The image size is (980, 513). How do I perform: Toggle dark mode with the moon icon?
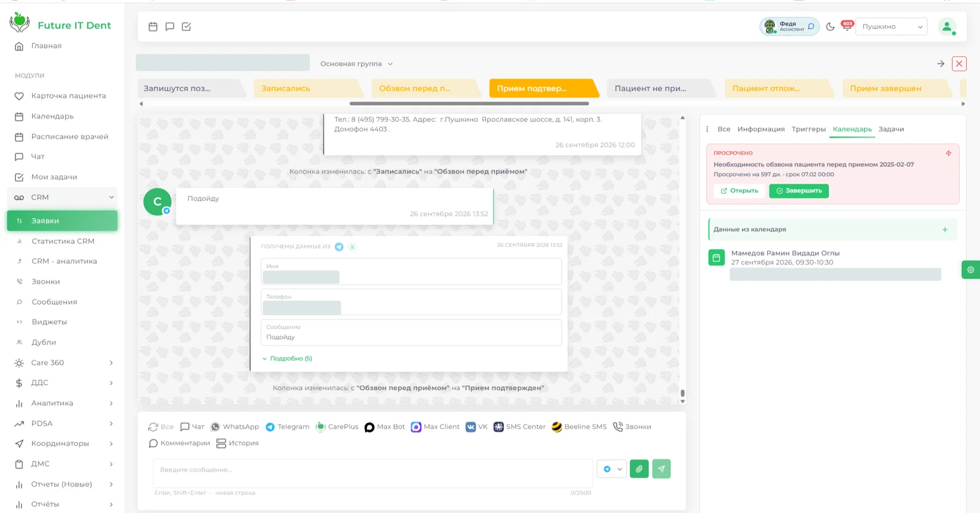pyautogui.click(x=830, y=26)
